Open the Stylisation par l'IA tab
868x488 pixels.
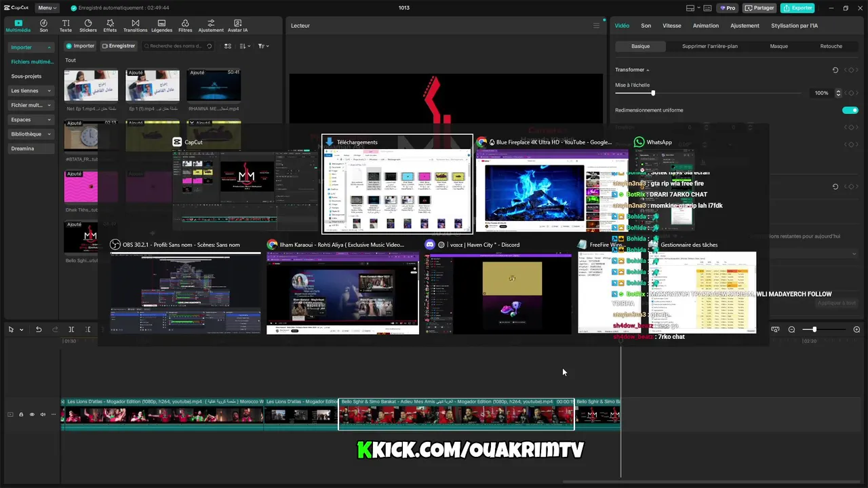click(x=794, y=26)
